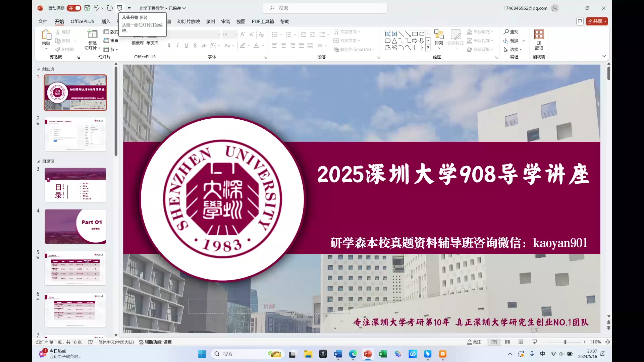Click the Redo icon
This screenshot has width=644, height=362.
(x=110, y=8)
